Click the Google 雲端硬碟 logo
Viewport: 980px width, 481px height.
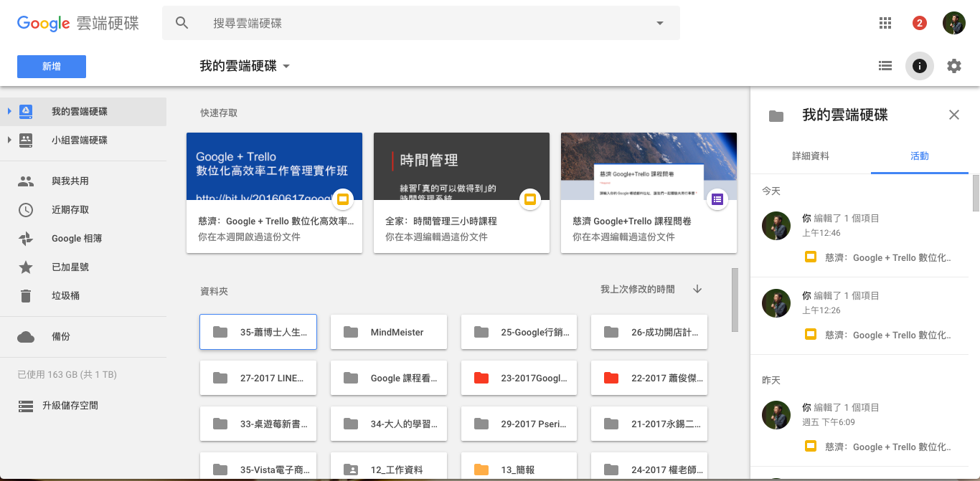[x=78, y=24]
